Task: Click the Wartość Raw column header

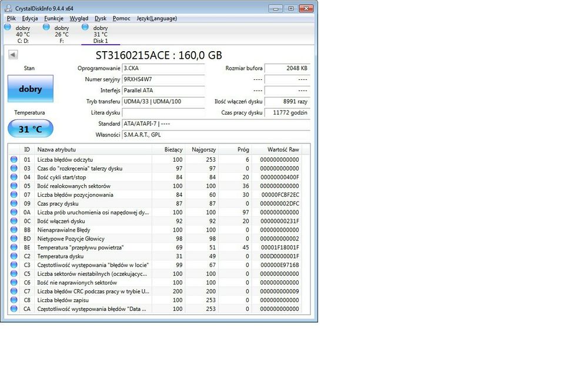Action: point(276,149)
